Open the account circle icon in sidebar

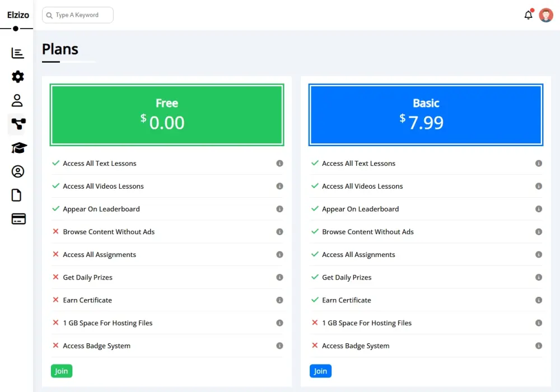tap(17, 171)
